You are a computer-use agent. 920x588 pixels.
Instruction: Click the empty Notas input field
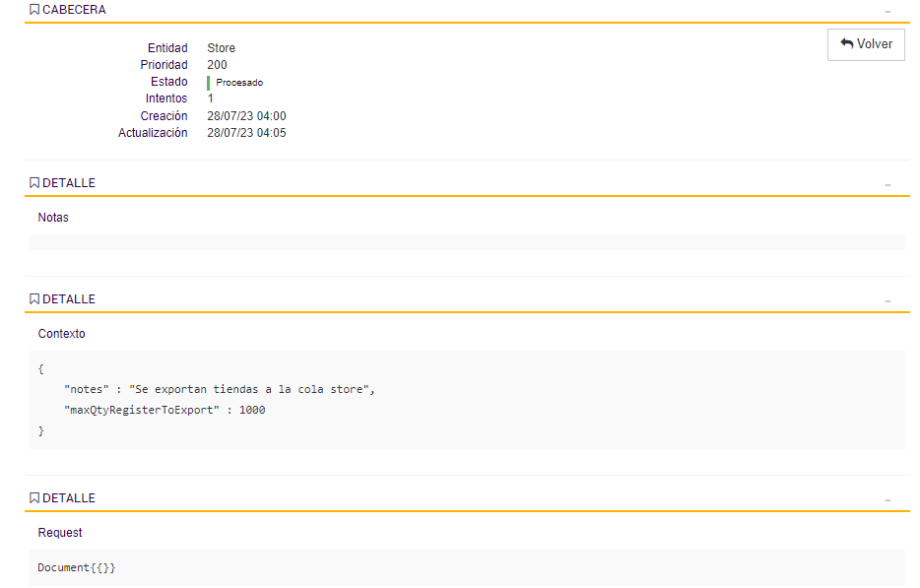pos(463,241)
